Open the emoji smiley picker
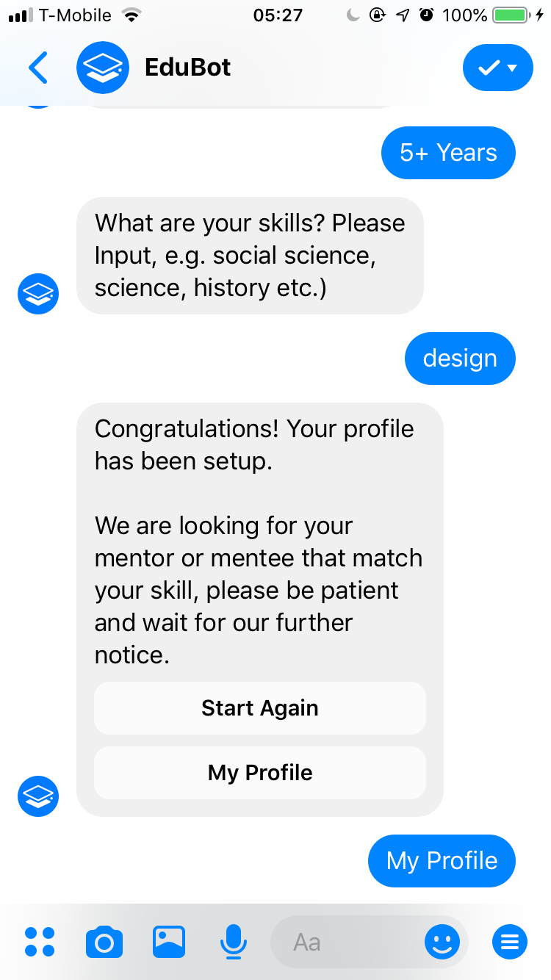The width and height of the screenshot is (551, 980). 442,942
